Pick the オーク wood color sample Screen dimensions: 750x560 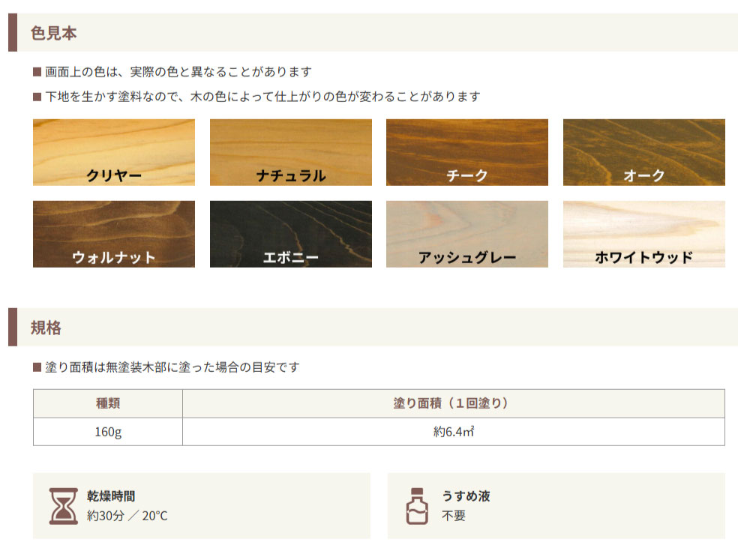point(643,152)
